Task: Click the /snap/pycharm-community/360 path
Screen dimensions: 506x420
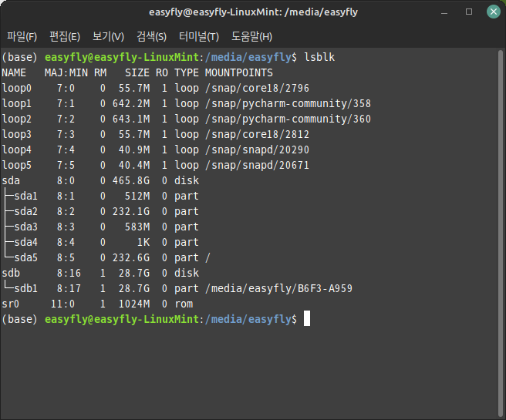Action: tap(288, 119)
